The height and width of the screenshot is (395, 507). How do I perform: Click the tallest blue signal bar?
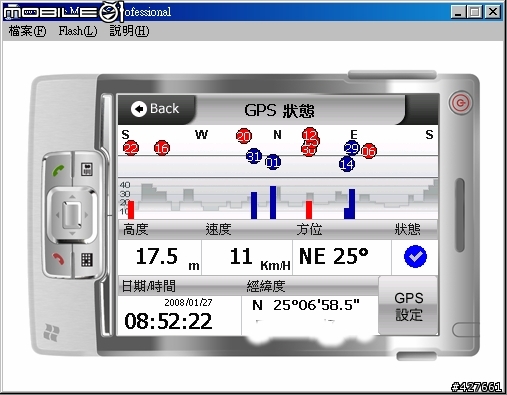273,202
